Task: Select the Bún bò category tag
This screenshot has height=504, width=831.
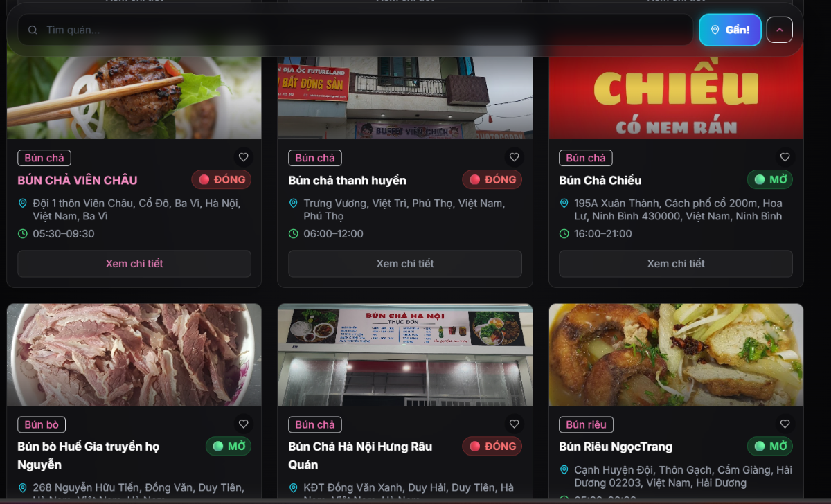Action: pyautogui.click(x=42, y=424)
